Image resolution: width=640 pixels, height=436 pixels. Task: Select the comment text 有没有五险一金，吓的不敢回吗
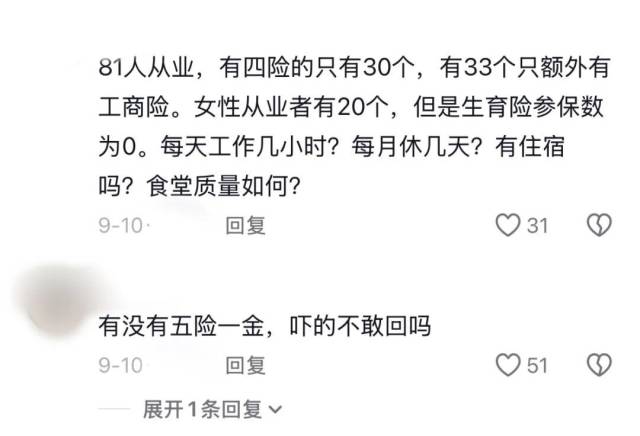tap(264, 326)
